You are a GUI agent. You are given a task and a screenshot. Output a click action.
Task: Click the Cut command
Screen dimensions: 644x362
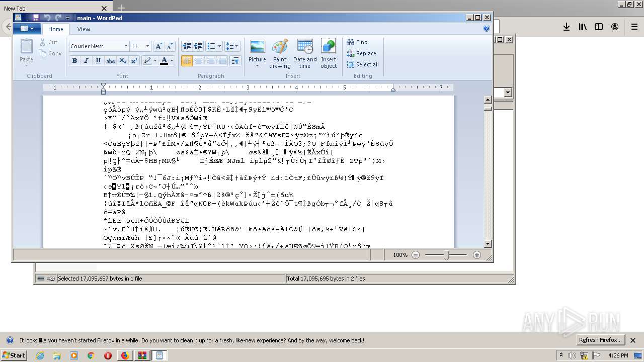point(49,42)
